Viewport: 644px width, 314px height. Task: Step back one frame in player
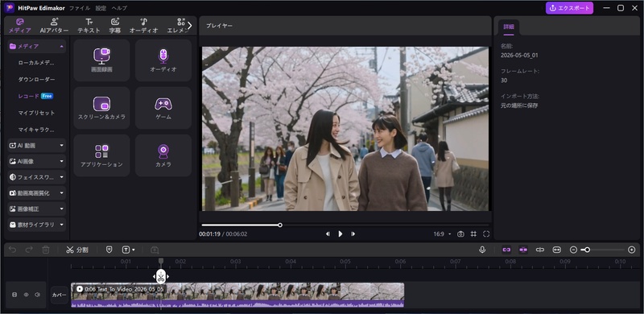(x=328, y=233)
